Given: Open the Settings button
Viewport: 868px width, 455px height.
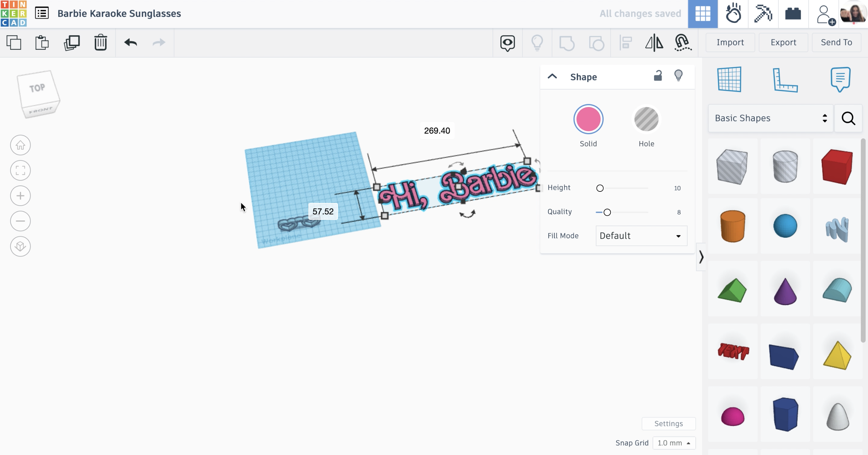Looking at the screenshot, I should click(x=668, y=424).
